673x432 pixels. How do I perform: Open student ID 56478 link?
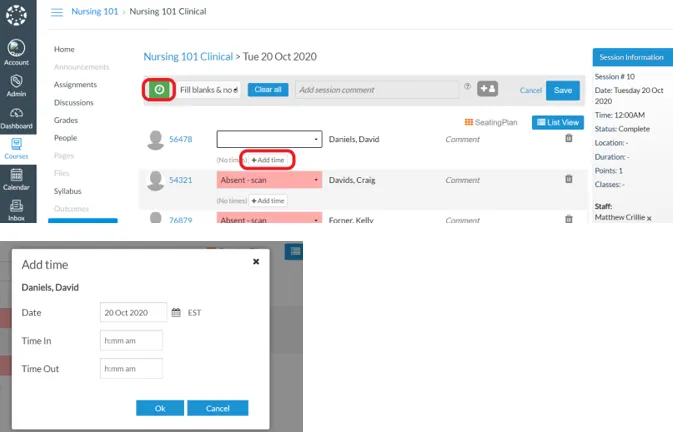(181, 139)
